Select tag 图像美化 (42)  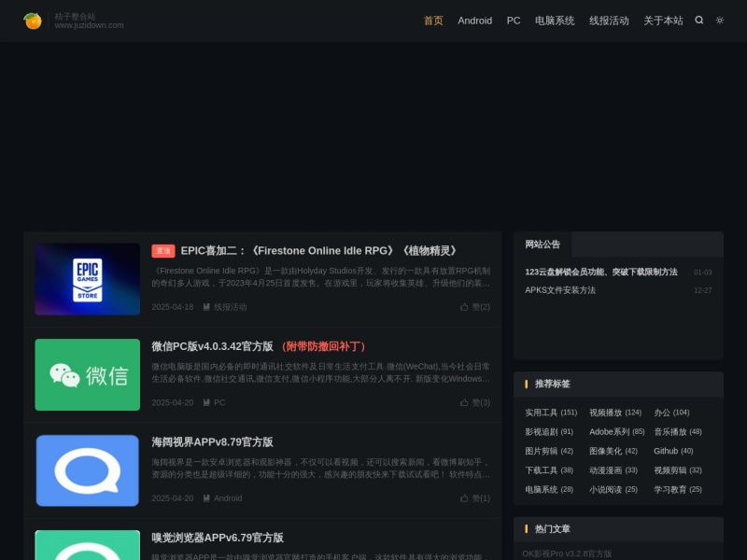click(613, 451)
